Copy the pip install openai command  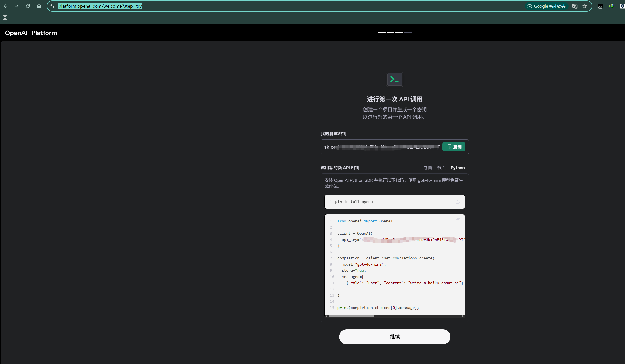[458, 202]
